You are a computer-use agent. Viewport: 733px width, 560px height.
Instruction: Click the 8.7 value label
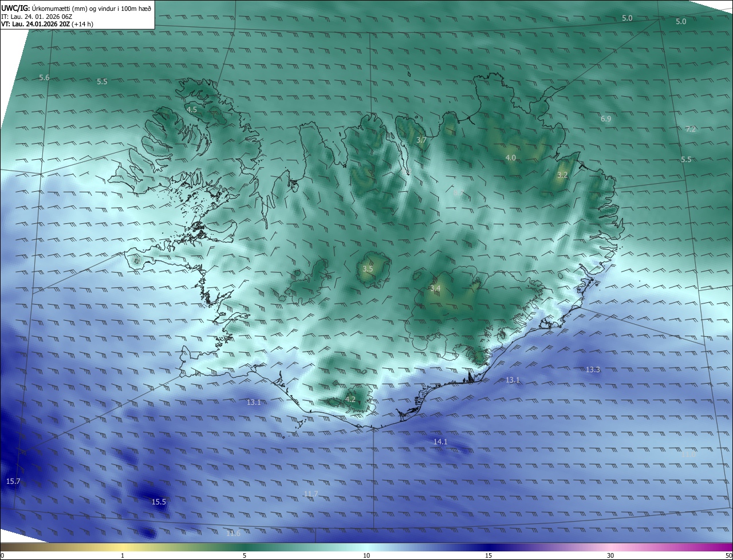tap(458, 193)
